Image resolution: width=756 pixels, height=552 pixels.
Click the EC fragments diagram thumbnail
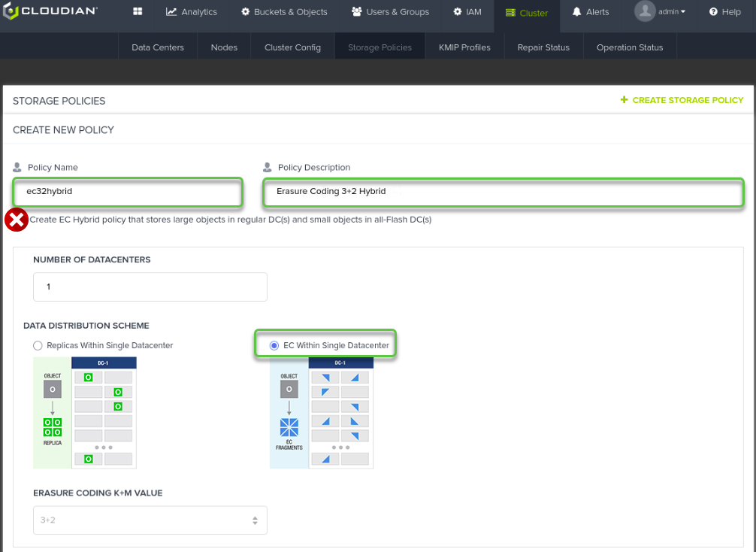click(322, 412)
